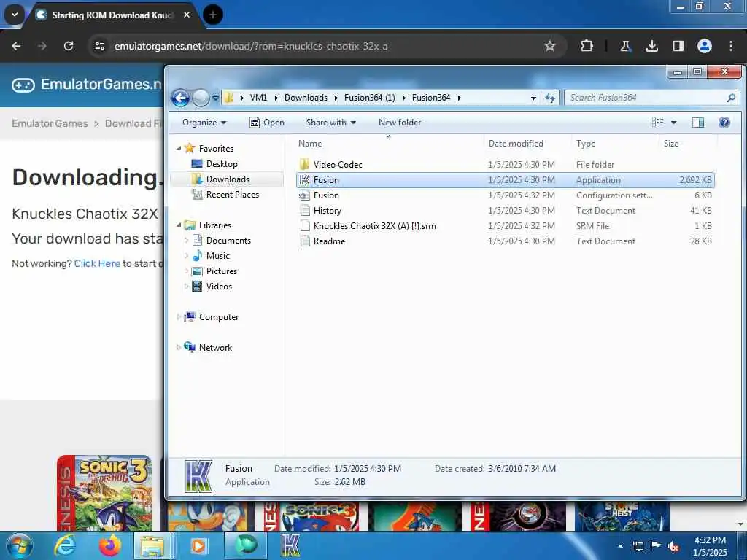This screenshot has height=560, width=747.
Task: Click the 'Click Here' download link
Action: [x=97, y=263]
